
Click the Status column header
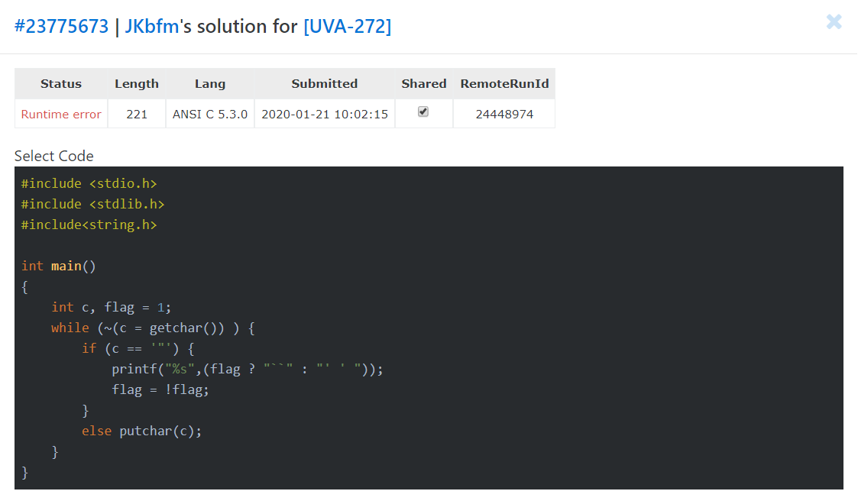pyautogui.click(x=60, y=84)
